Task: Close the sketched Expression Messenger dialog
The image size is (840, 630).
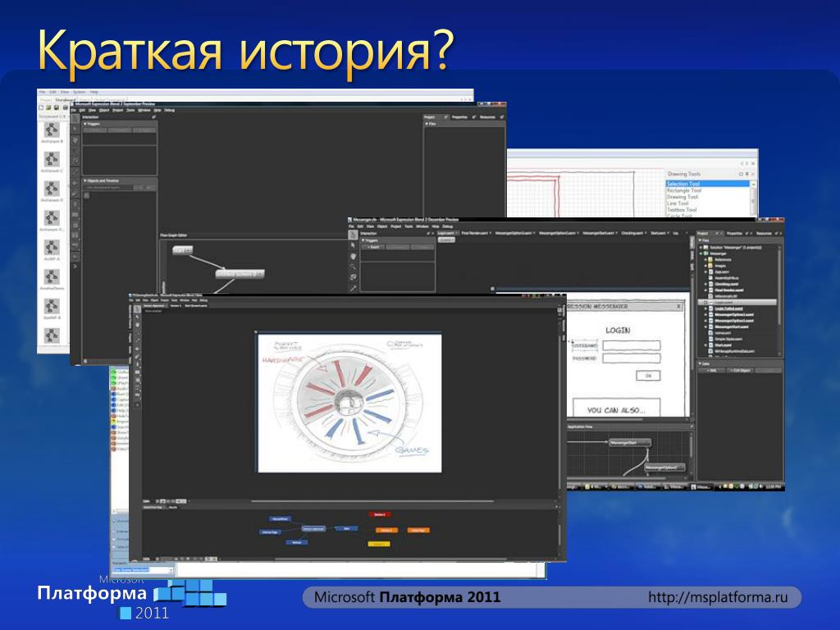Action: (x=678, y=307)
